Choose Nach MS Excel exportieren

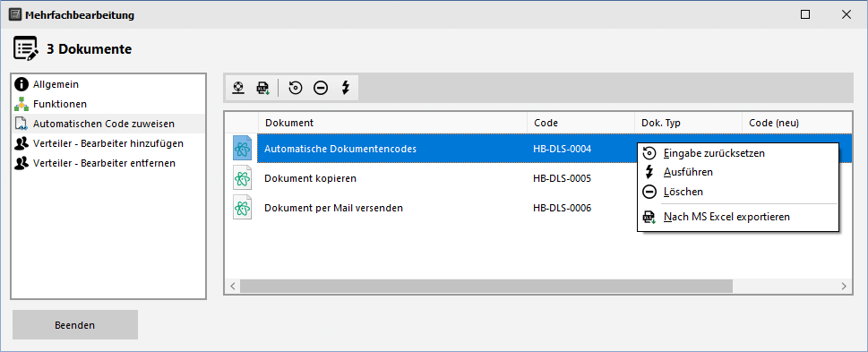click(x=738, y=217)
